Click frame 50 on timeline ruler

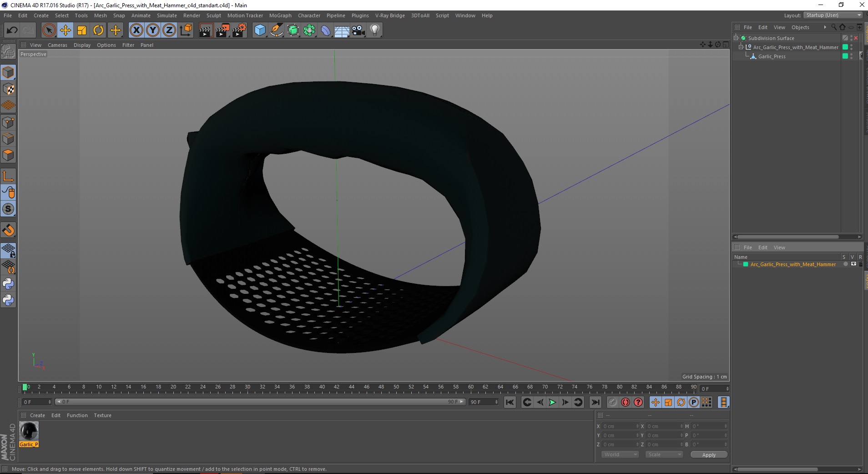pyautogui.click(x=396, y=387)
